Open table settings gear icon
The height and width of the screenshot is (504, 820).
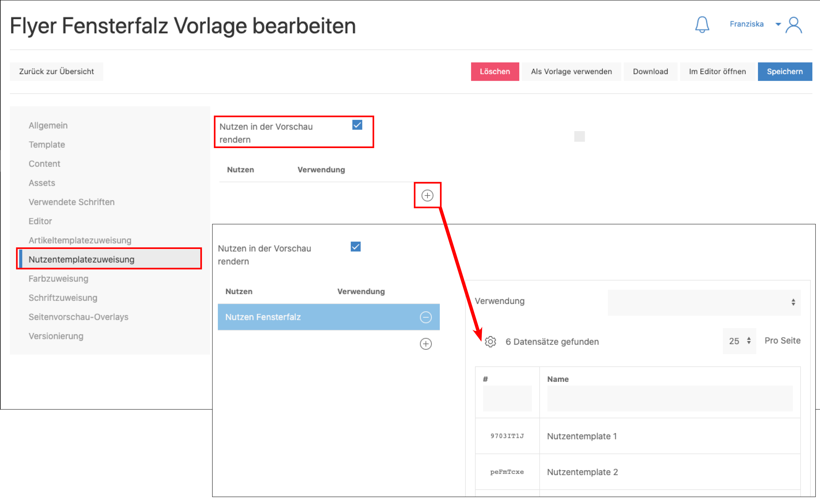point(490,342)
